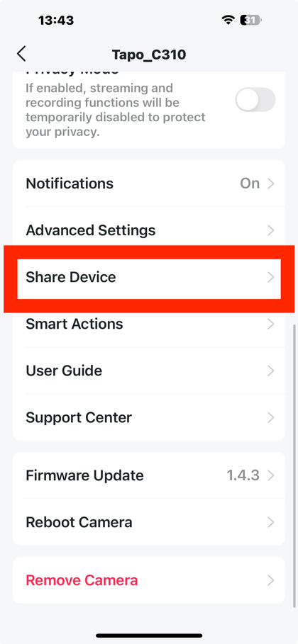Open Support Center

click(149, 418)
